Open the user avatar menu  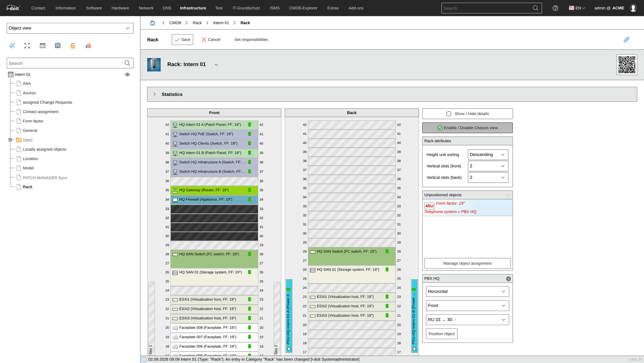click(x=633, y=8)
